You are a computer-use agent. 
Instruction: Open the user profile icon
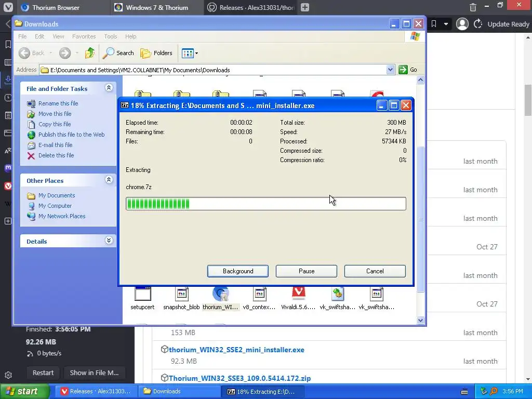pos(462,24)
